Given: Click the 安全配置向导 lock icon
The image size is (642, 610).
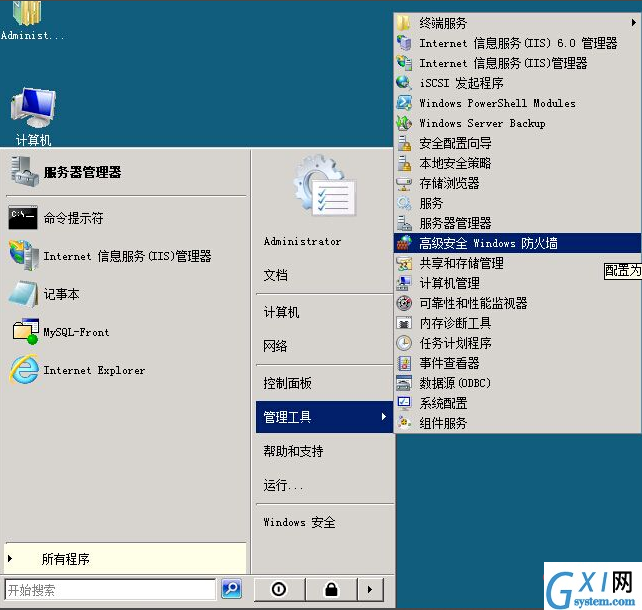Looking at the screenshot, I should [404, 143].
